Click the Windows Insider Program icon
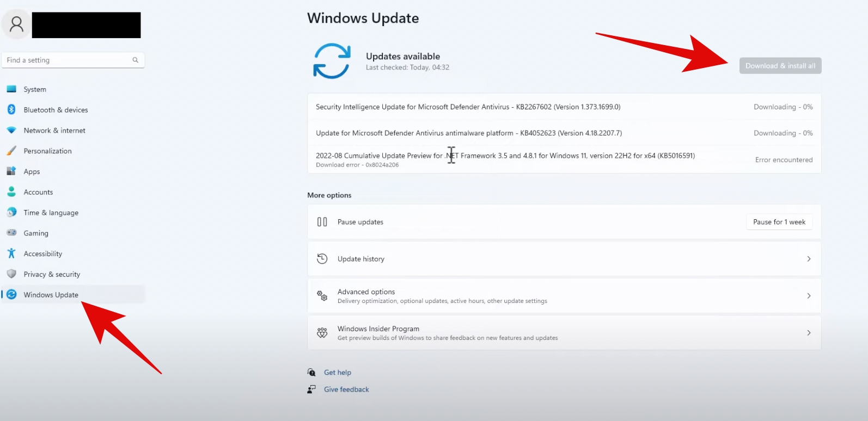The image size is (868, 421). [x=322, y=333]
